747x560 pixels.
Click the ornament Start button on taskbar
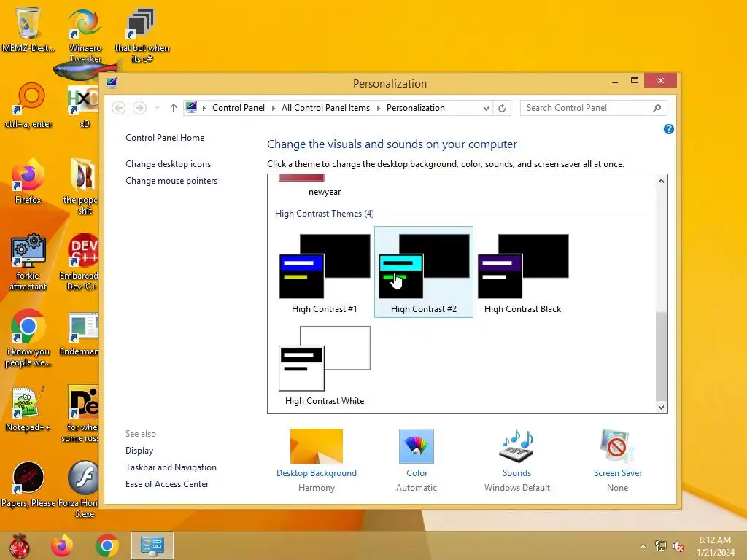(20, 545)
